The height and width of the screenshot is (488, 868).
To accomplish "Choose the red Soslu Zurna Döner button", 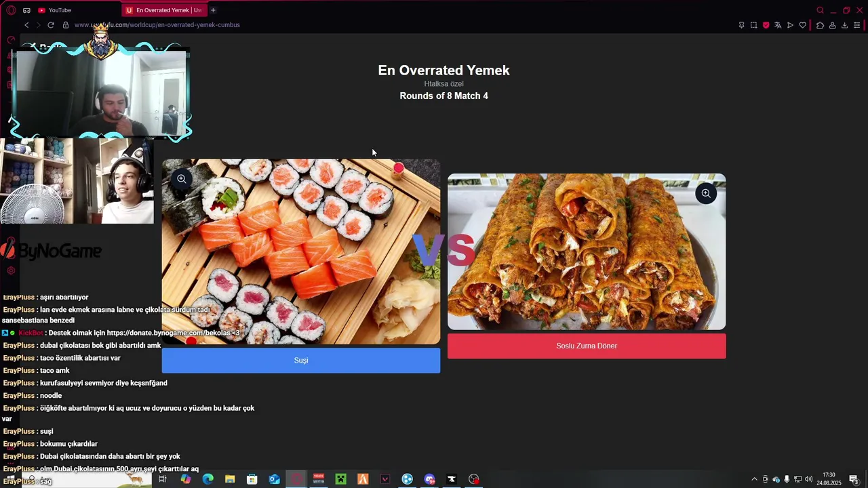I will [x=587, y=346].
